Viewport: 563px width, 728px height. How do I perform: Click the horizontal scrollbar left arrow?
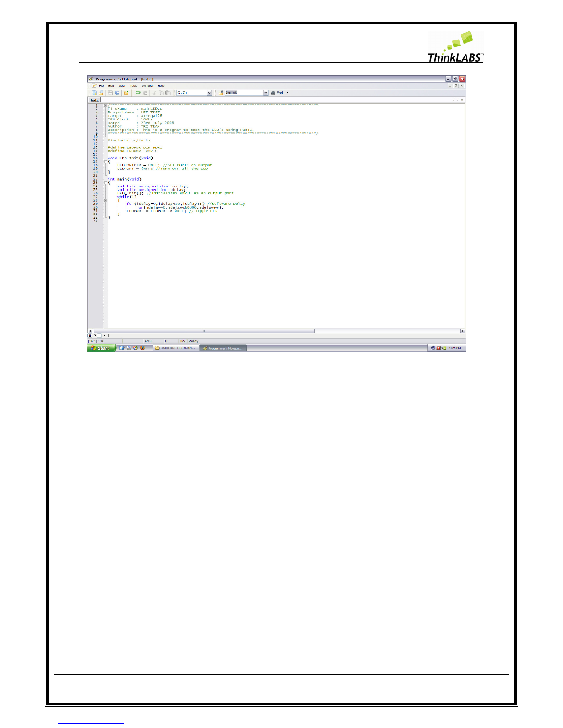(90, 331)
